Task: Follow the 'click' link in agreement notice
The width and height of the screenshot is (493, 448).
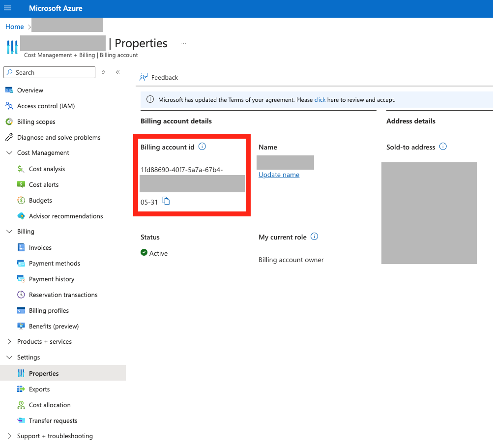Action: point(320,100)
